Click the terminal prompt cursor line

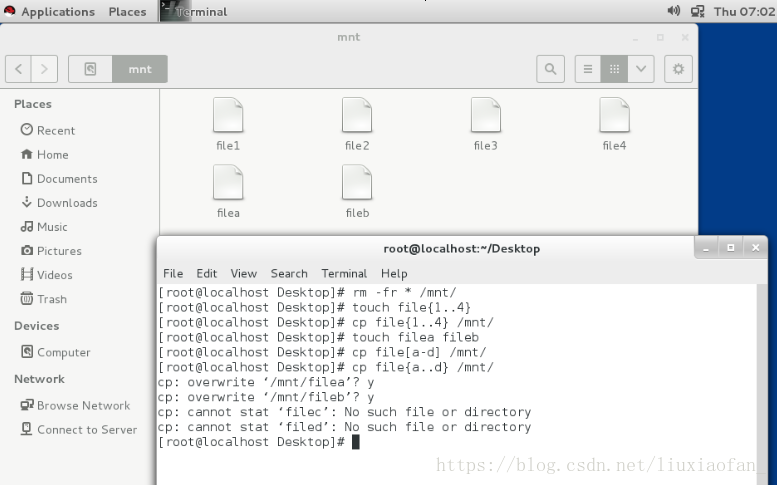259,442
